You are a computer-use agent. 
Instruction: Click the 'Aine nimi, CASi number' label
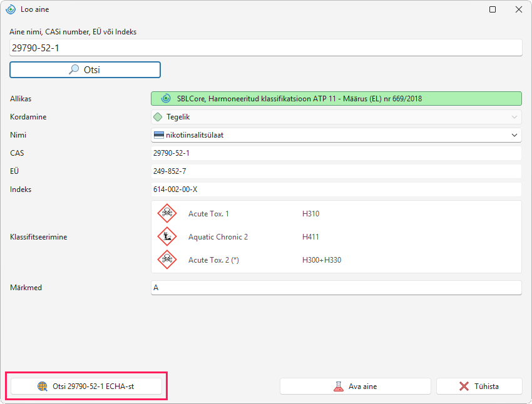point(73,32)
